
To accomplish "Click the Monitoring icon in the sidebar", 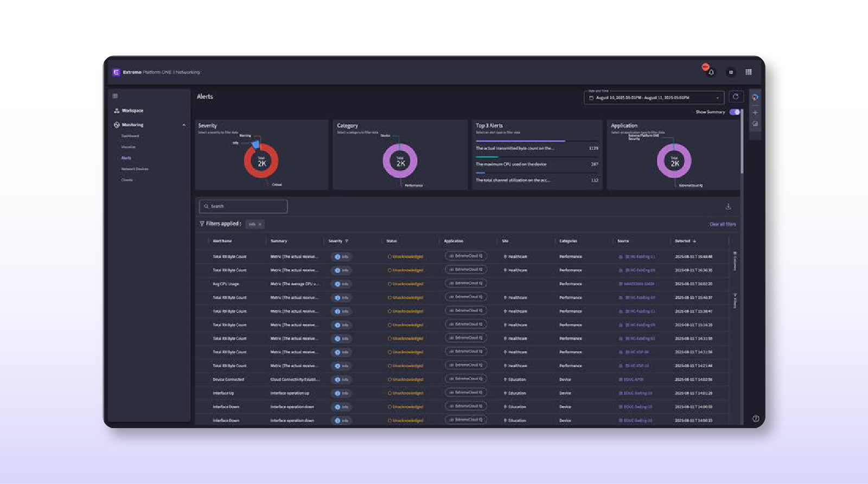I will 117,125.
